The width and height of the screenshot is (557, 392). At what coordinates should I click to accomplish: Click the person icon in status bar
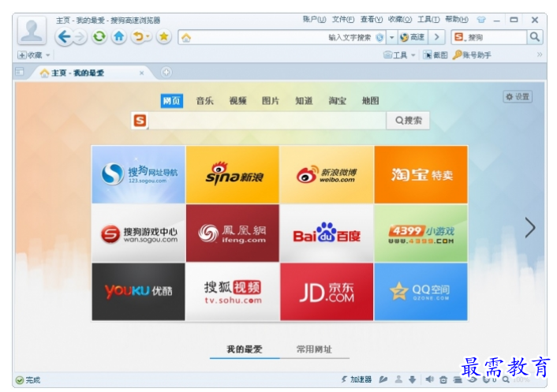(x=398, y=379)
